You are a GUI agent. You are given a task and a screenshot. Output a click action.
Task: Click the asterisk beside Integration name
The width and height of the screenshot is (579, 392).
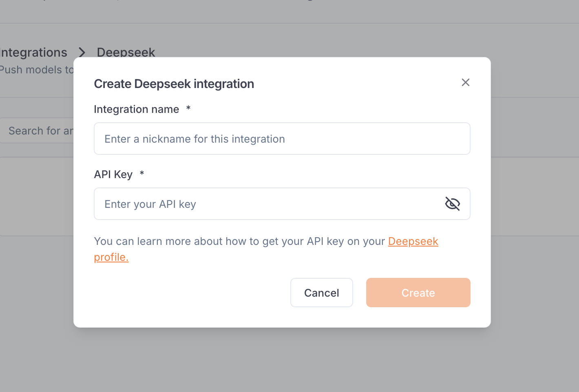[x=188, y=108]
